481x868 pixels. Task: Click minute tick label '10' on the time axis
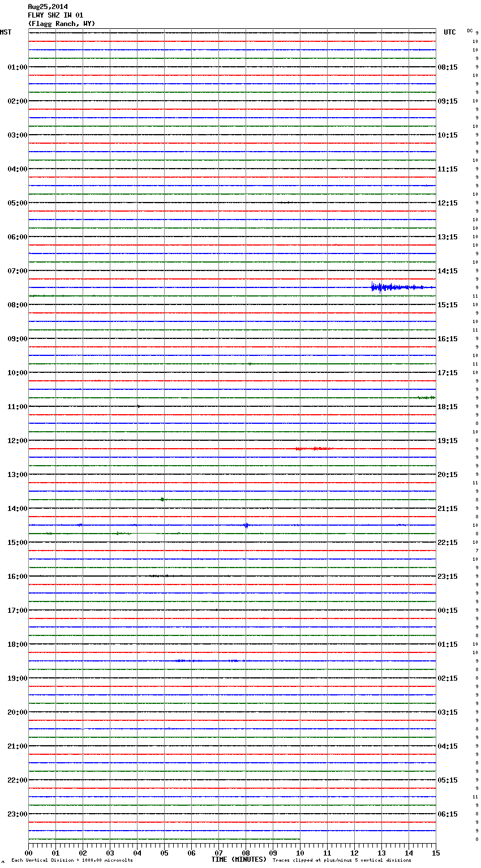[x=300, y=853]
